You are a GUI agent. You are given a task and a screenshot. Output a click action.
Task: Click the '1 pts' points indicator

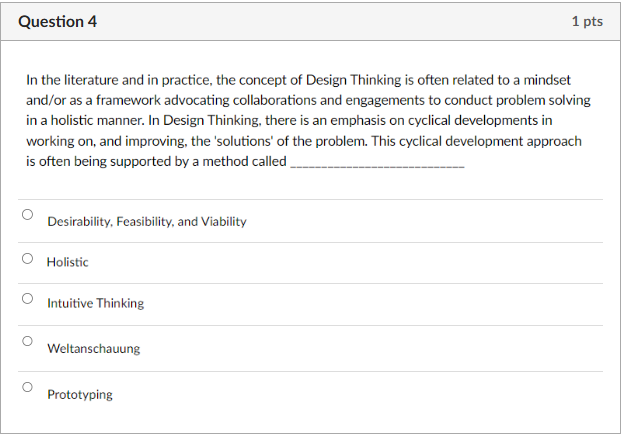click(587, 21)
